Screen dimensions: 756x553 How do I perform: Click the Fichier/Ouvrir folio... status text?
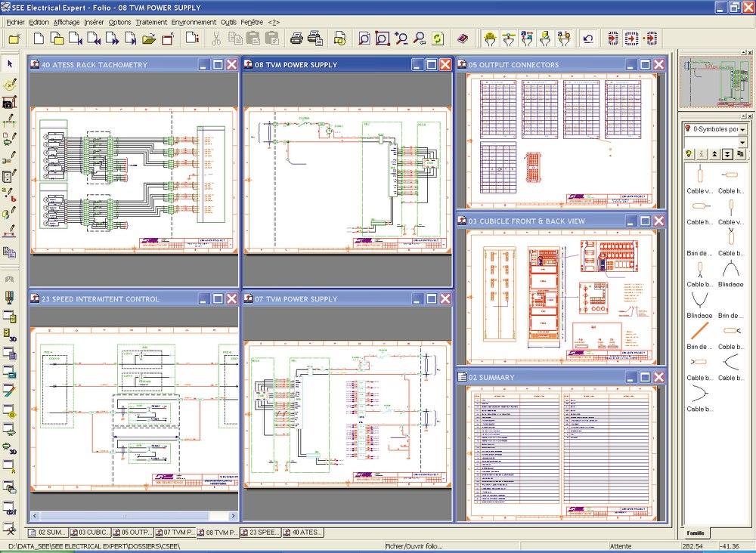(414, 546)
